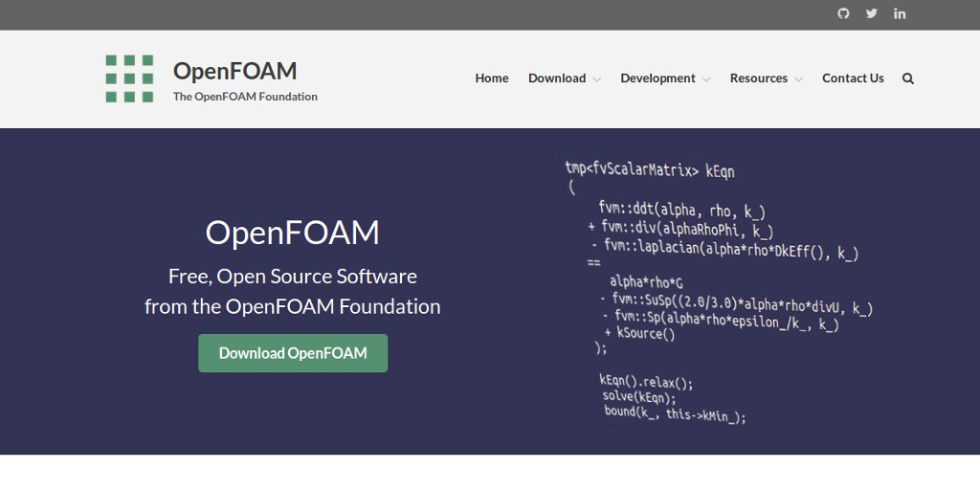Open the Development menu

coord(657,78)
